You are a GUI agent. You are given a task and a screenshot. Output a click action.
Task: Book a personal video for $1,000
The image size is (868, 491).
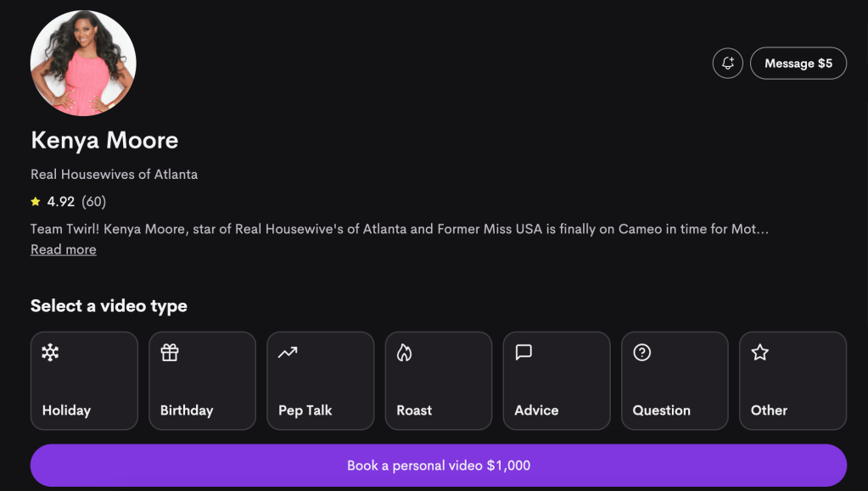click(x=439, y=466)
